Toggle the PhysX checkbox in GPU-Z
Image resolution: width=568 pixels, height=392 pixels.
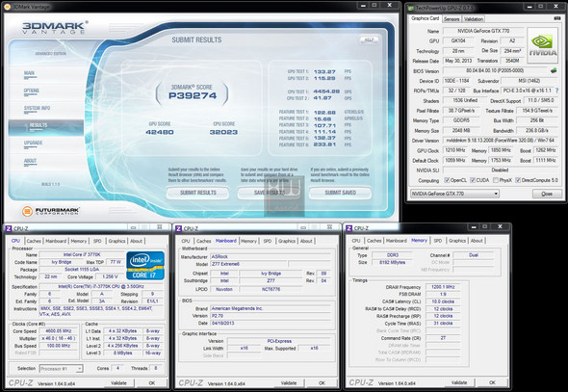495,180
